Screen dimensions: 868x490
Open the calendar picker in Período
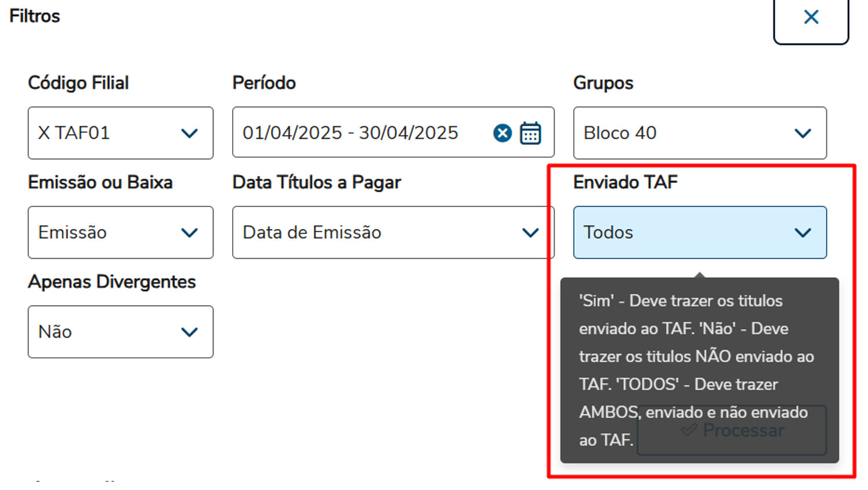[530, 133]
